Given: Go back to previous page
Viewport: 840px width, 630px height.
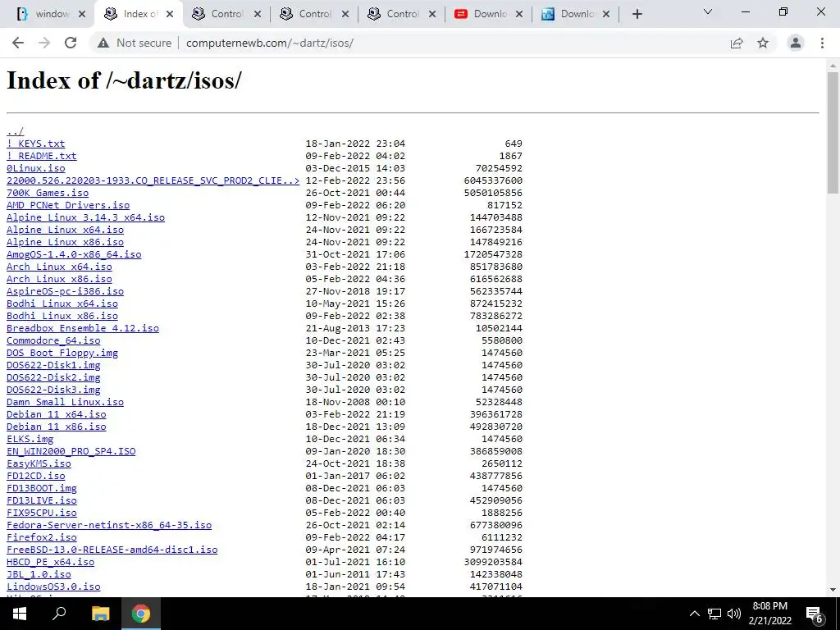Looking at the screenshot, I should coord(18,43).
